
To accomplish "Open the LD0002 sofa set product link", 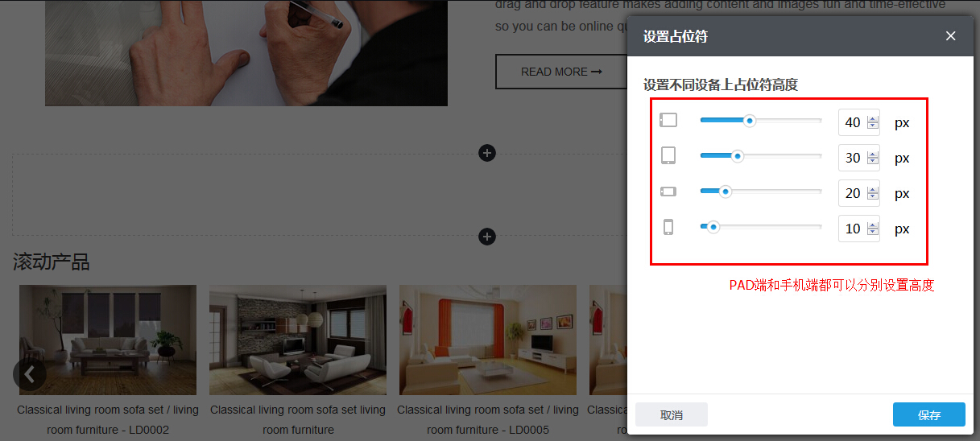I will (108, 419).
